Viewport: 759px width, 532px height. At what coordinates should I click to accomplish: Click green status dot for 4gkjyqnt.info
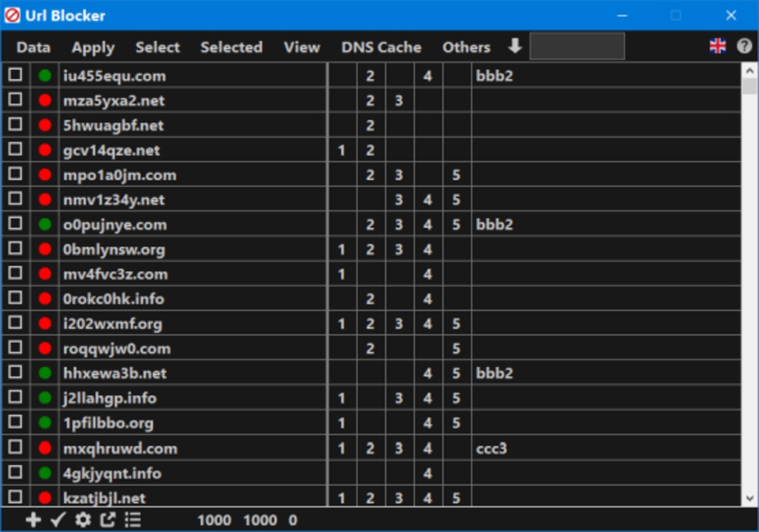coord(45,472)
